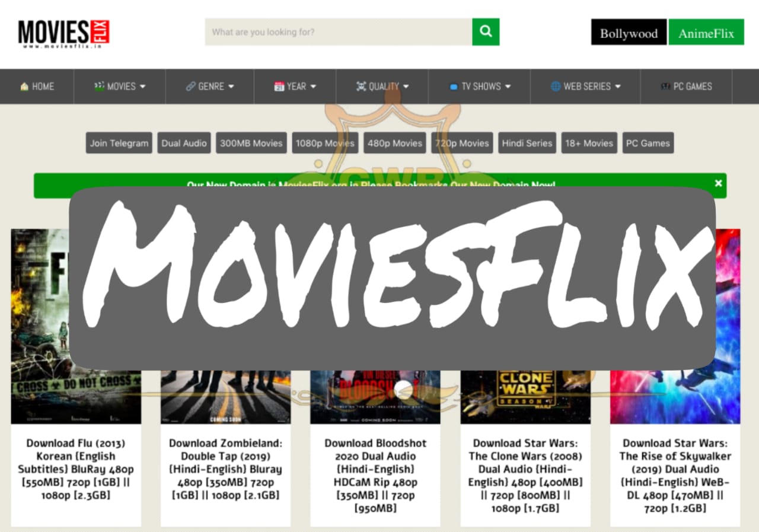Click the Zombieland: Double Tap poster
The width and height of the screenshot is (759, 532).
[x=225, y=396]
